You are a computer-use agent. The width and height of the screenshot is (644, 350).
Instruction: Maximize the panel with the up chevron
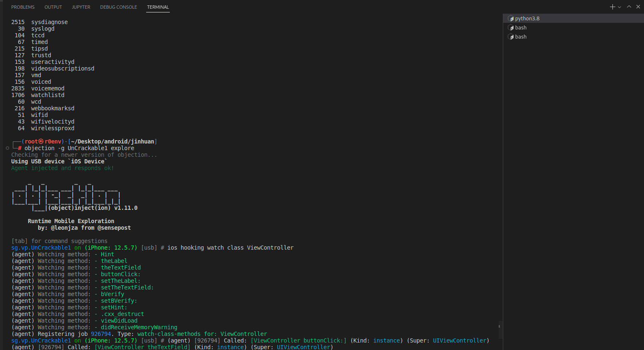click(629, 7)
